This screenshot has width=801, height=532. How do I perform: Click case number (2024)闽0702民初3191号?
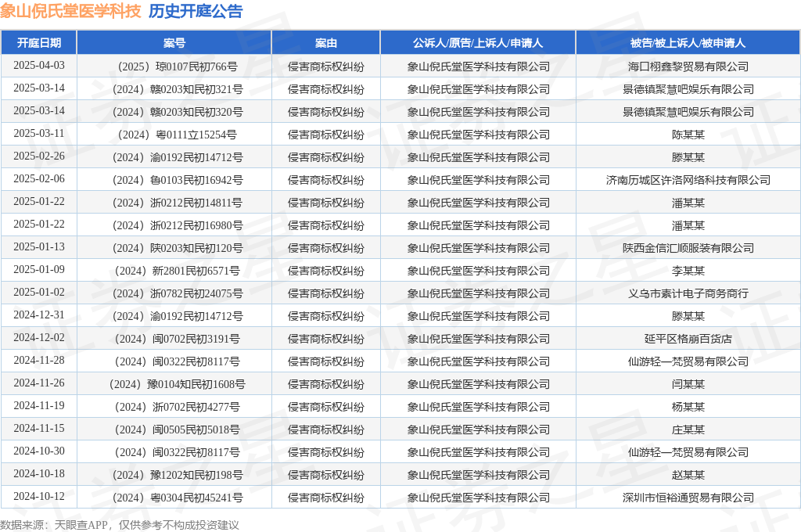point(178,339)
